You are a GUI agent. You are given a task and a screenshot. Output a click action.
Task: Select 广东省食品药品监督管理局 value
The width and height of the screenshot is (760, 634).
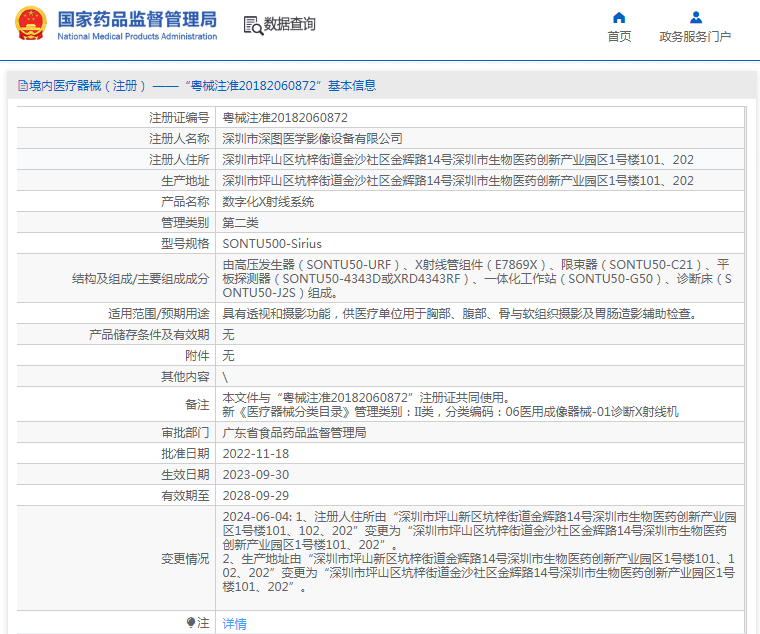[x=294, y=432]
